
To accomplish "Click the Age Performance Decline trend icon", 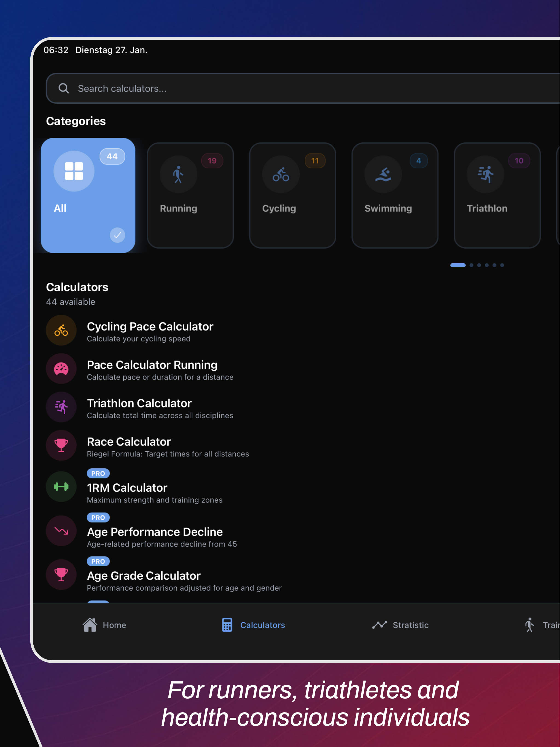I will pyautogui.click(x=61, y=531).
